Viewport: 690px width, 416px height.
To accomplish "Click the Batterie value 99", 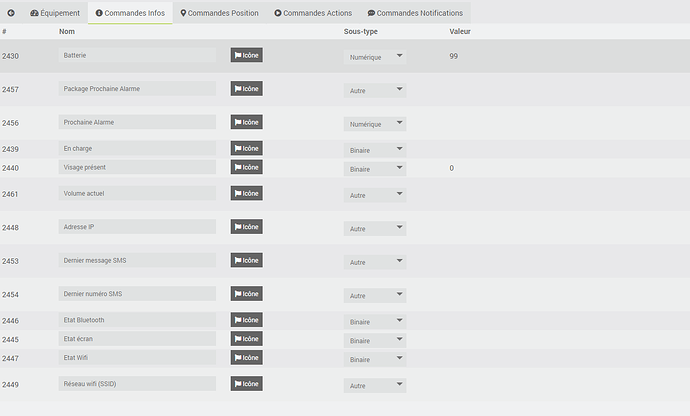I will pos(454,56).
